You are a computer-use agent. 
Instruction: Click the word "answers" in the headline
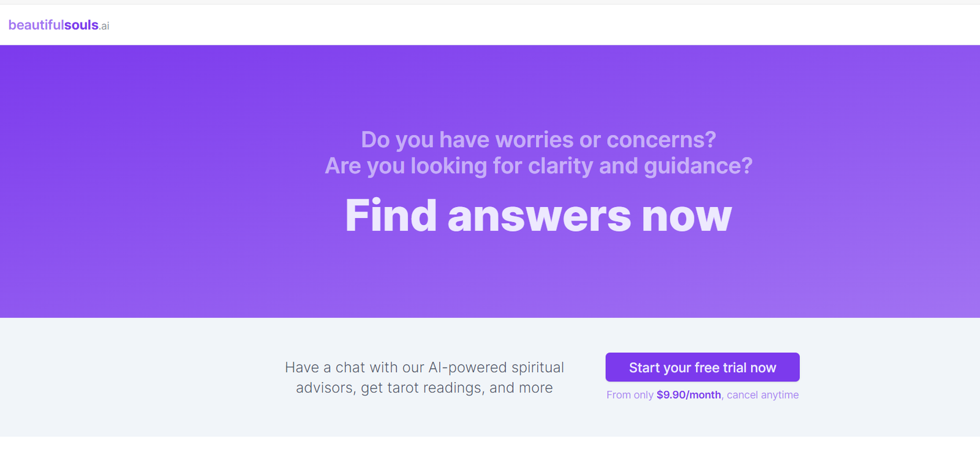coord(539,218)
